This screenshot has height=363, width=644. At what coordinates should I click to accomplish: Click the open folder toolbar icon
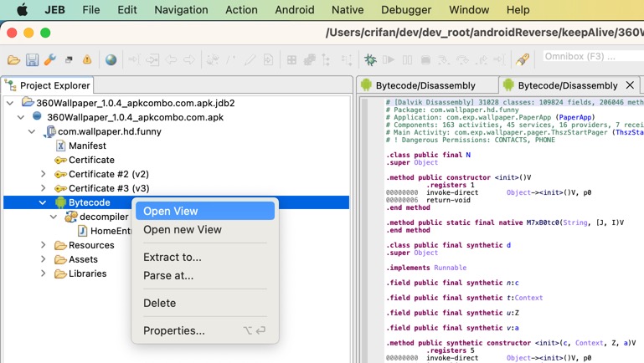pyautogui.click(x=13, y=60)
